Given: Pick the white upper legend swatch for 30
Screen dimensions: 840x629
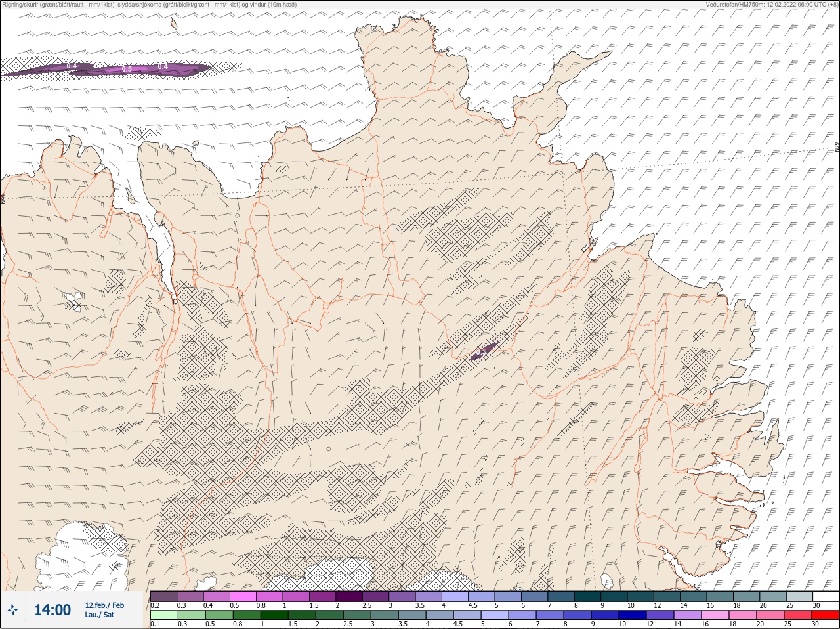Looking at the screenshot, I should [826, 596].
